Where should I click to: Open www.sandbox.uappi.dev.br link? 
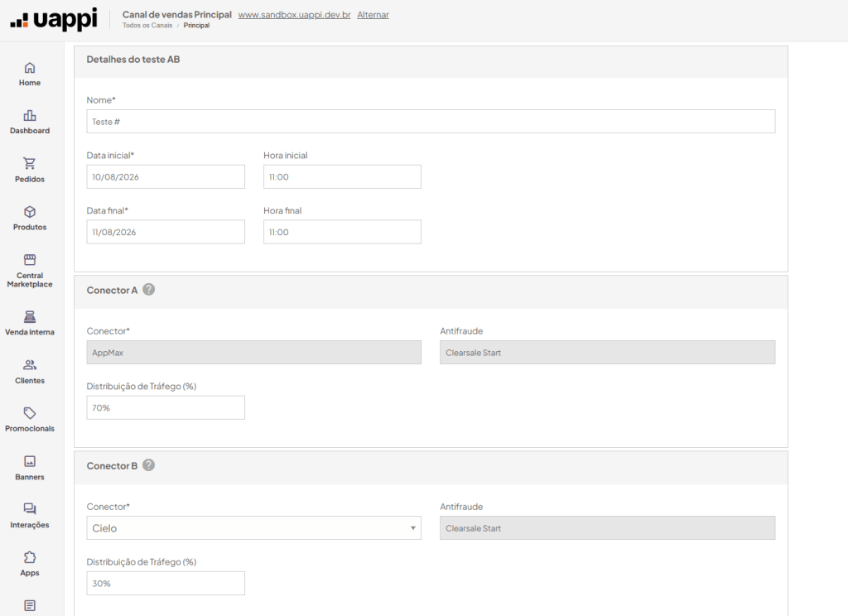coord(294,15)
